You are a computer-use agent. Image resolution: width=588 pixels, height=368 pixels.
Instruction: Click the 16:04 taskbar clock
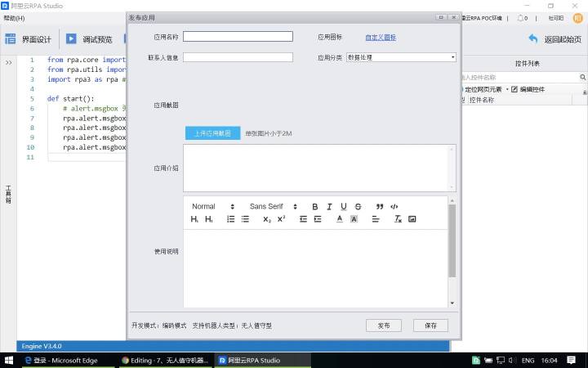549,361
